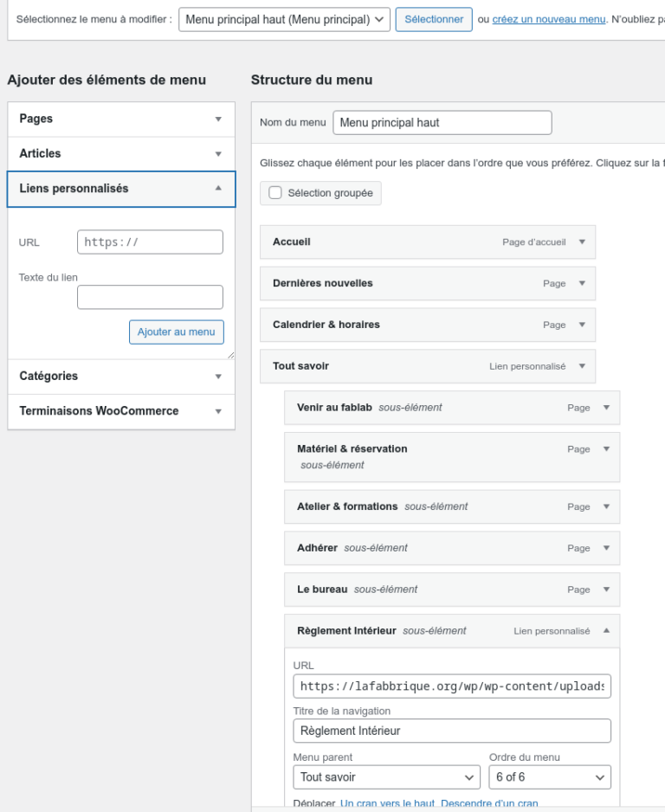Open Accueil menu item settings arrow
This screenshot has height=812, width=665.
click(x=582, y=242)
